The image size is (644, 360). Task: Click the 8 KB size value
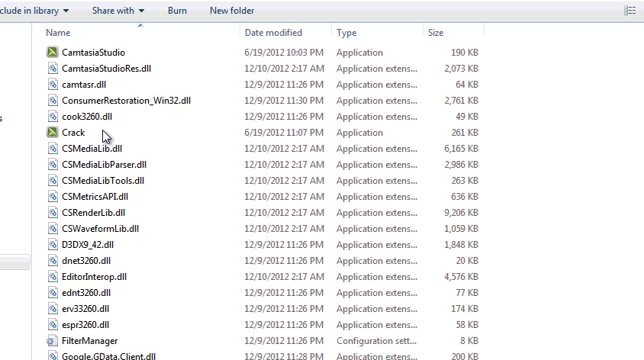pyautogui.click(x=469, y=341)
